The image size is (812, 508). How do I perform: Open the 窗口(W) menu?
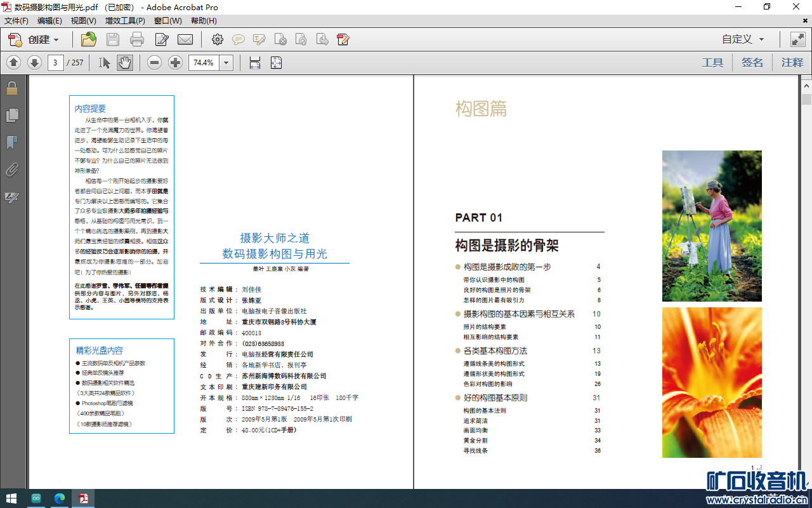click(167, 21)
